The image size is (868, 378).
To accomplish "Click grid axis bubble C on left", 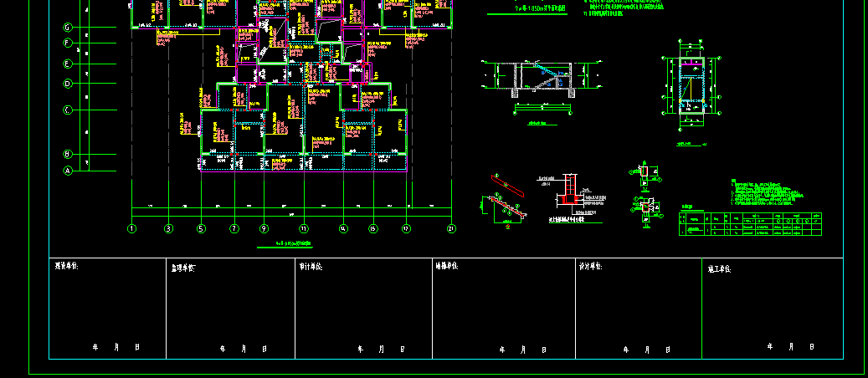I will 68,110.
